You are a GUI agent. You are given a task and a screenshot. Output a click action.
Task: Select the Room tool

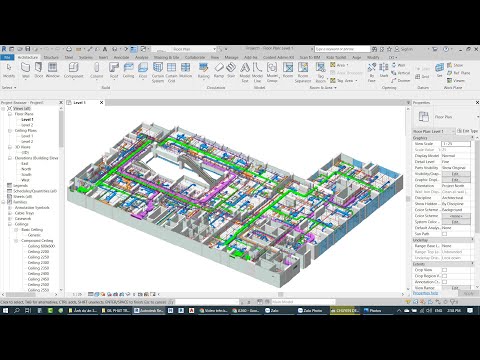[288, 71]
